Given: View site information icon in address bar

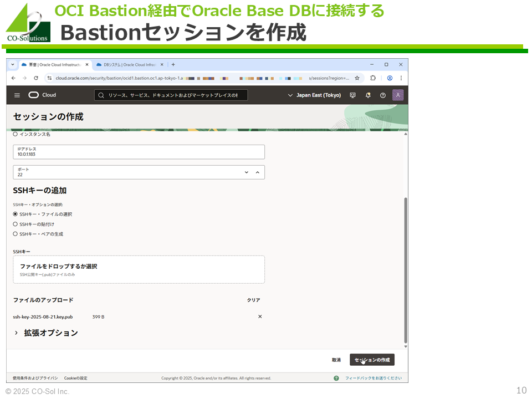Looking at the screenshot, I should (x=49, y=78).
